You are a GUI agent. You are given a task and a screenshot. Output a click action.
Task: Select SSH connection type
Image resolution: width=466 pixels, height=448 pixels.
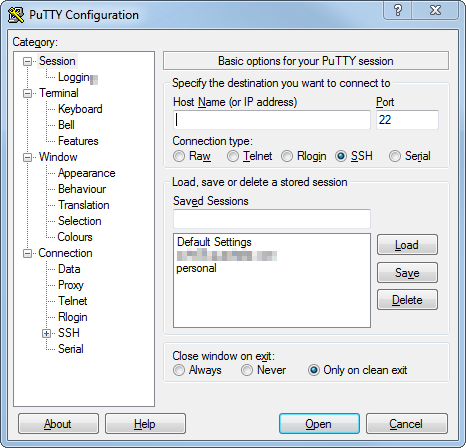[341, 156]
